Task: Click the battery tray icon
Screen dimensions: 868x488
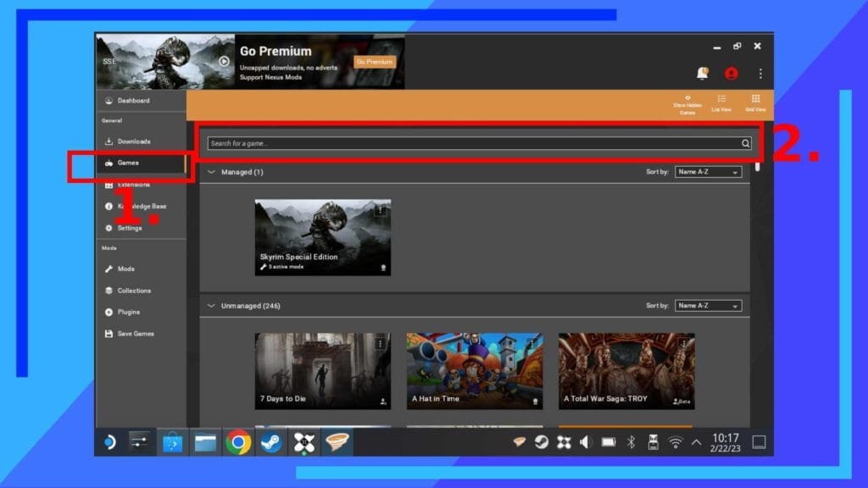Action: pos(609,442)
